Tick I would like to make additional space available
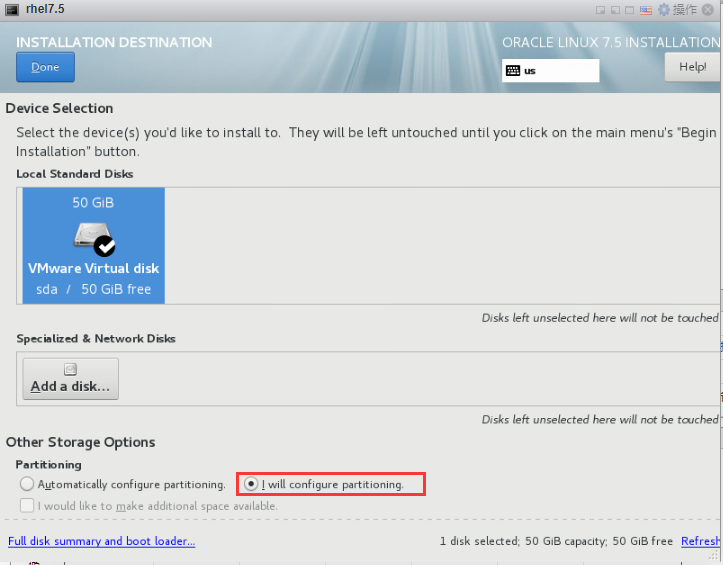 27,506
